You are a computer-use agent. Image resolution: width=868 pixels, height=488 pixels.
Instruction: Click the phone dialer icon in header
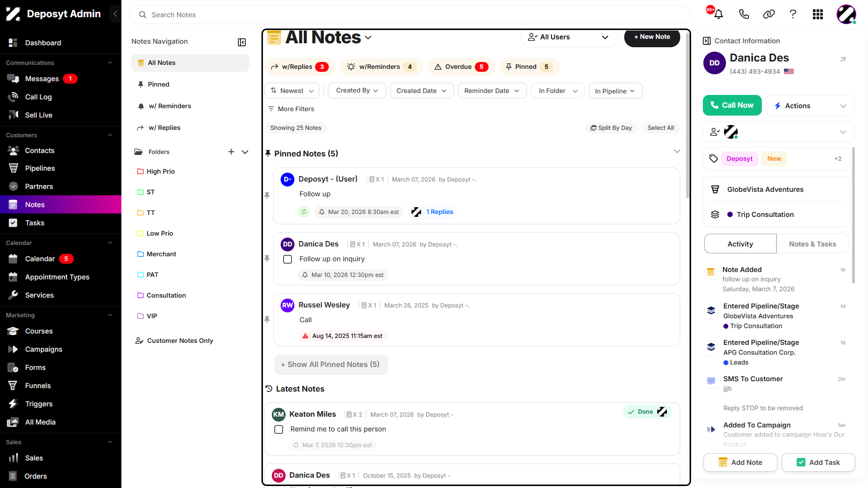pos(744,14)
